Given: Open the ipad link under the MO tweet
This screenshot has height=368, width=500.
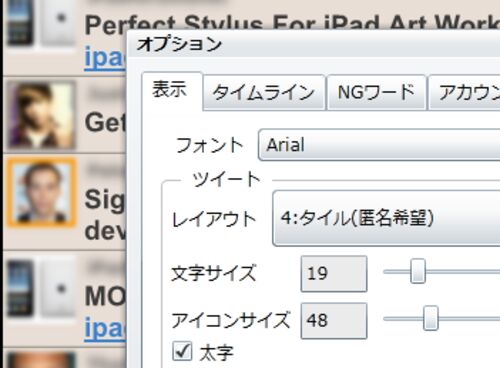Looking at the screenshot, I should [105, 328].
